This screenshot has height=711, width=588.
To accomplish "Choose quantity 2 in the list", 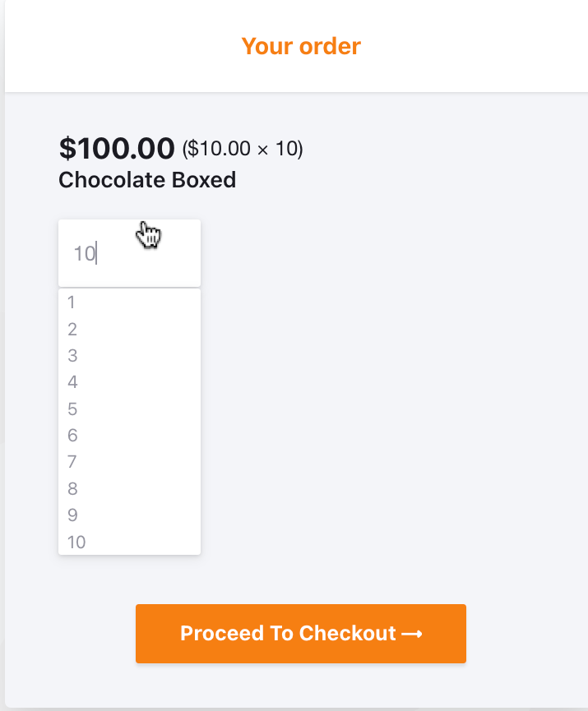I will (x=129, y=330).
